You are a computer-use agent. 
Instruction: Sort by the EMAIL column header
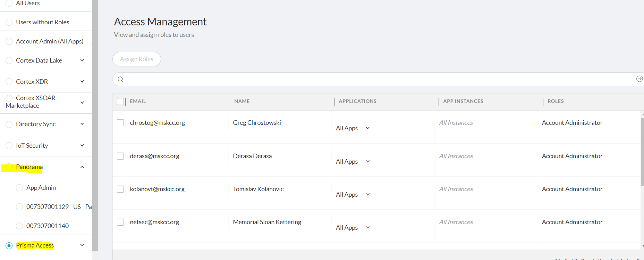(138, 101)
